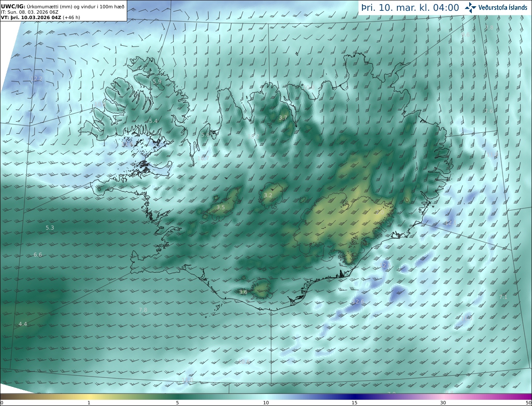Click the map value label '5.9' in the Westfjords

[x=157, y=82]
